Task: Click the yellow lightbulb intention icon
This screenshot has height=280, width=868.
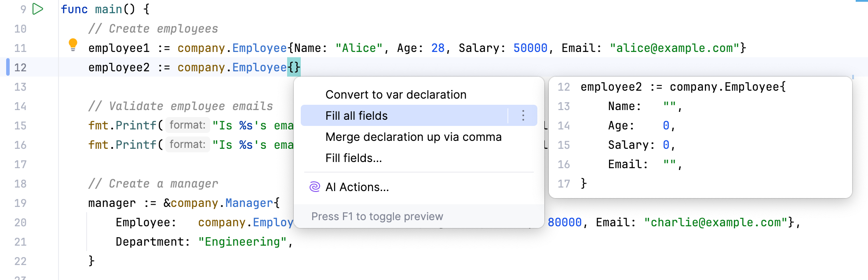Action: tap(73, 44)
